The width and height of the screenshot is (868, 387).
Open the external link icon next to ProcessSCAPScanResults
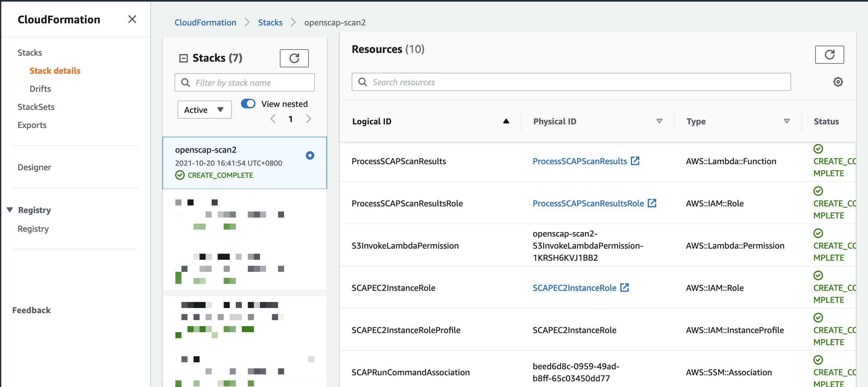(635, 161)
